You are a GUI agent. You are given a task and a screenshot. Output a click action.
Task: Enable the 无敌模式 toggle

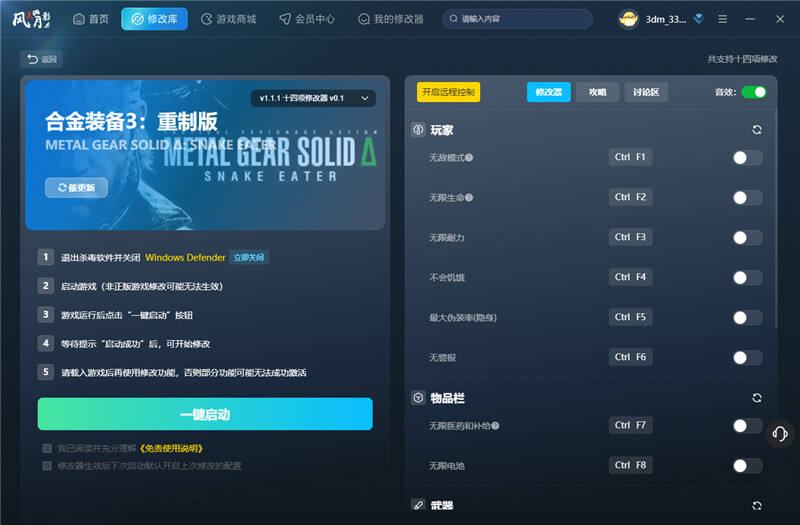tap(747, 158)
